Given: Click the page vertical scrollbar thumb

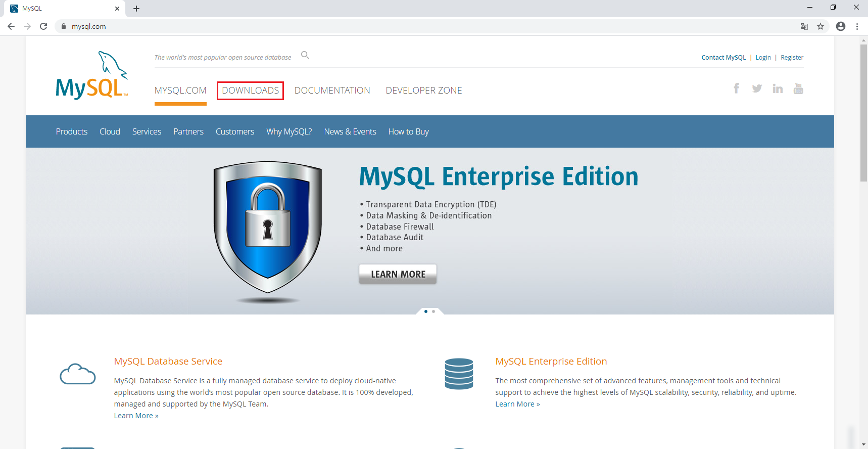Looking at the screenshot, I should (863, 113).
